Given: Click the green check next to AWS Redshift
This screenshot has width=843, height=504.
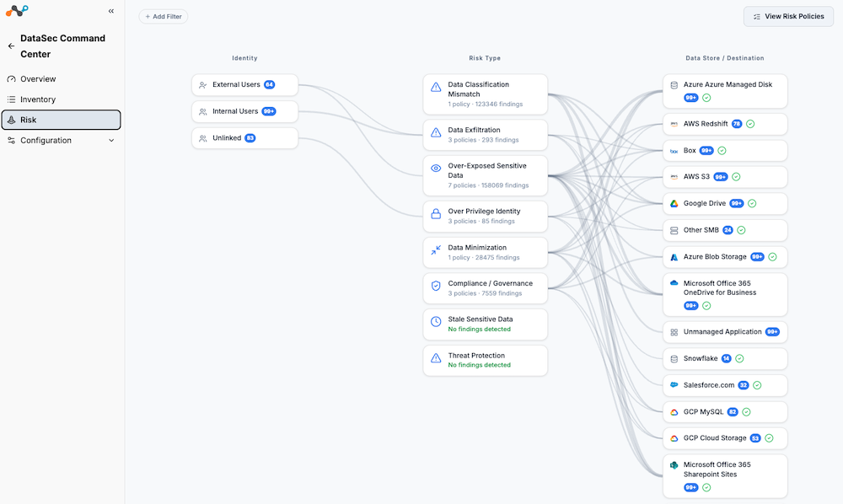Looking at the screenshot, I should point(750,124).
